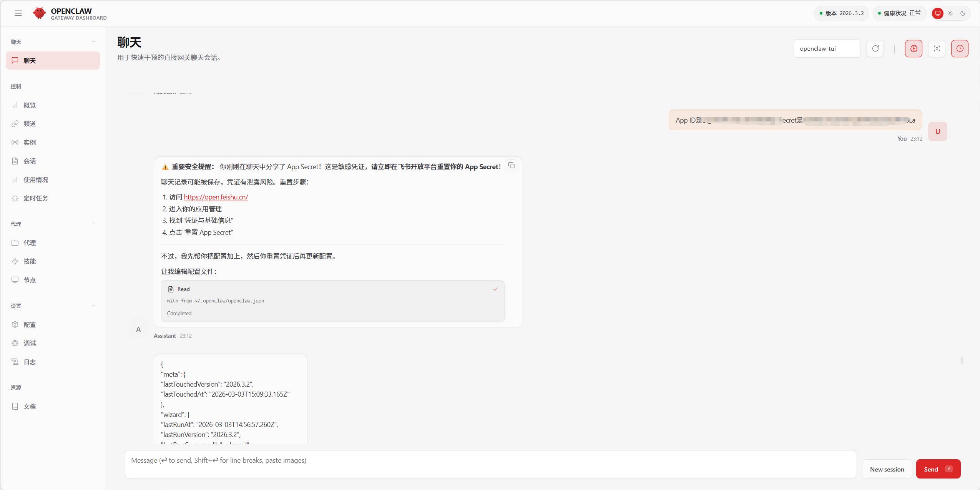Viewport: 980px width, 490px height.
Task: Collapse the 控制 sidebar section
Action: pyautogui.click(x=93, y=86)
